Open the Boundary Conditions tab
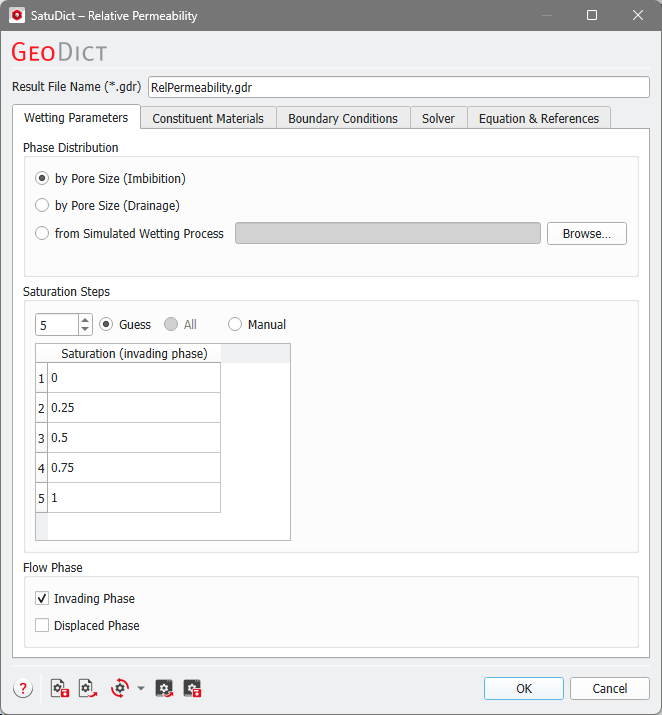This screenshot has height=715, width=662. [x=343, y=119]
